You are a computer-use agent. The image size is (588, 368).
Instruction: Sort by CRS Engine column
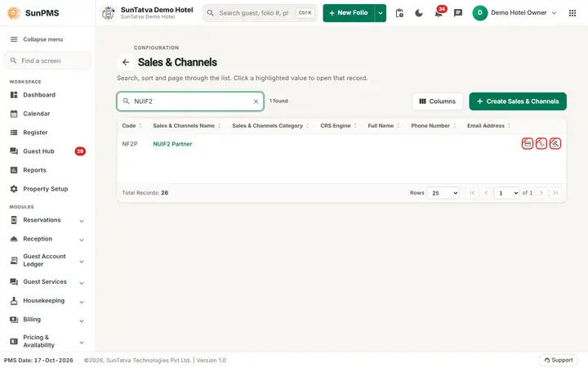338,126
